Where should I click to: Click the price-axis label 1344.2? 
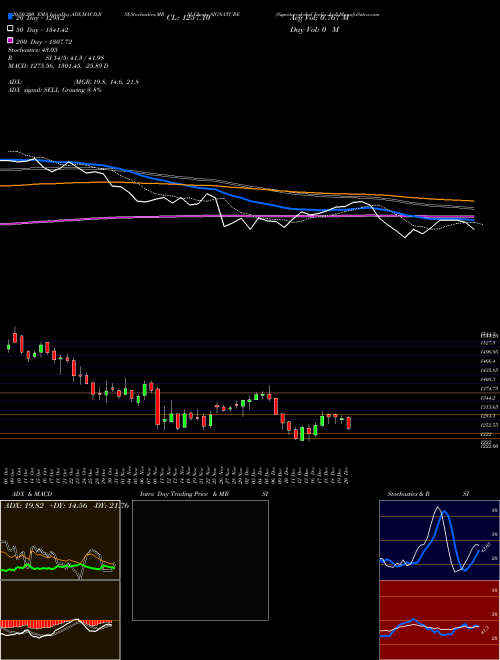coord(489,398)
